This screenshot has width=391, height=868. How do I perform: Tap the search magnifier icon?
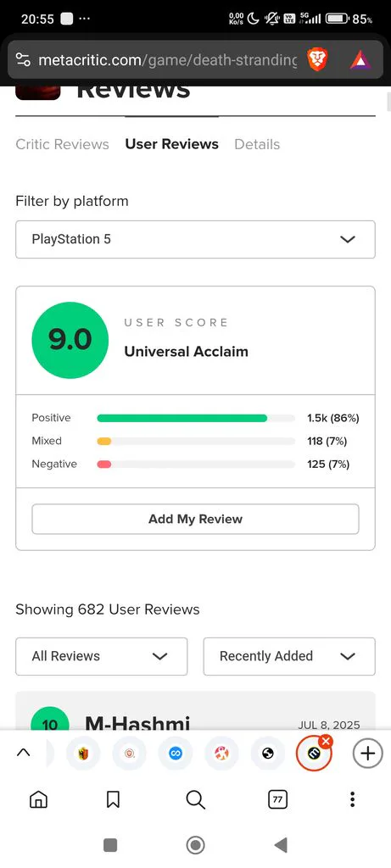pyautogui.click(x=195, y=799)
